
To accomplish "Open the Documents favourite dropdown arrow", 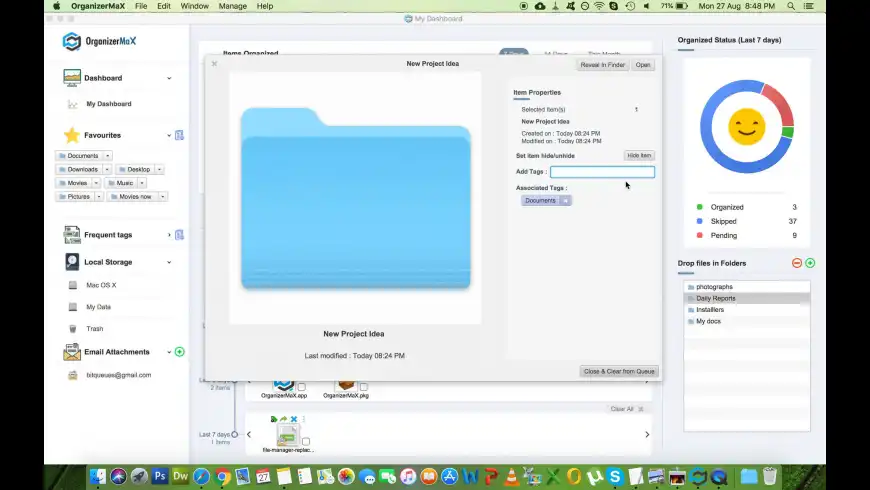I will coord(108,156).
